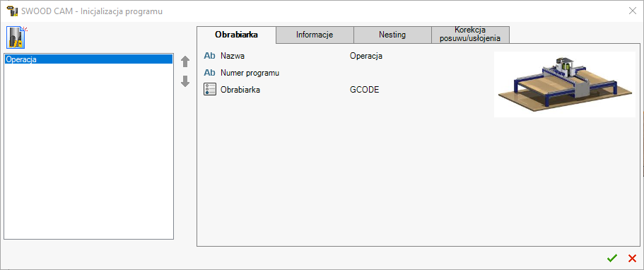644x270 pixels.
Task: Cancel with the red X button
Action: (632, 258)
